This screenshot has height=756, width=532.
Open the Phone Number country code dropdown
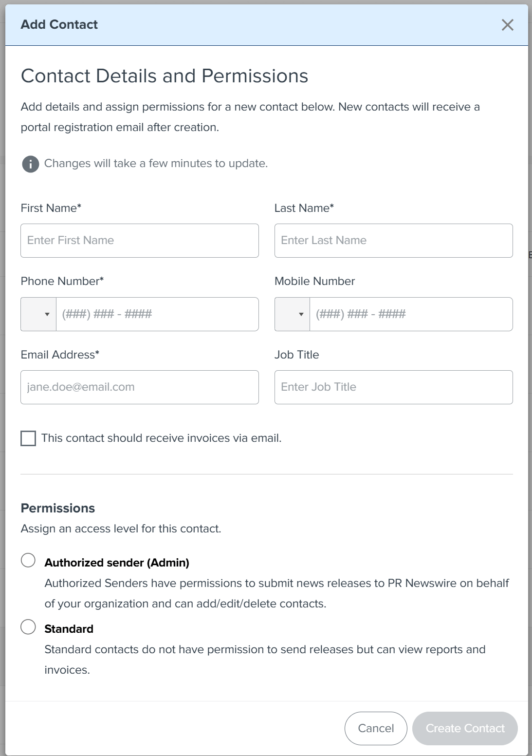point(38,314)
